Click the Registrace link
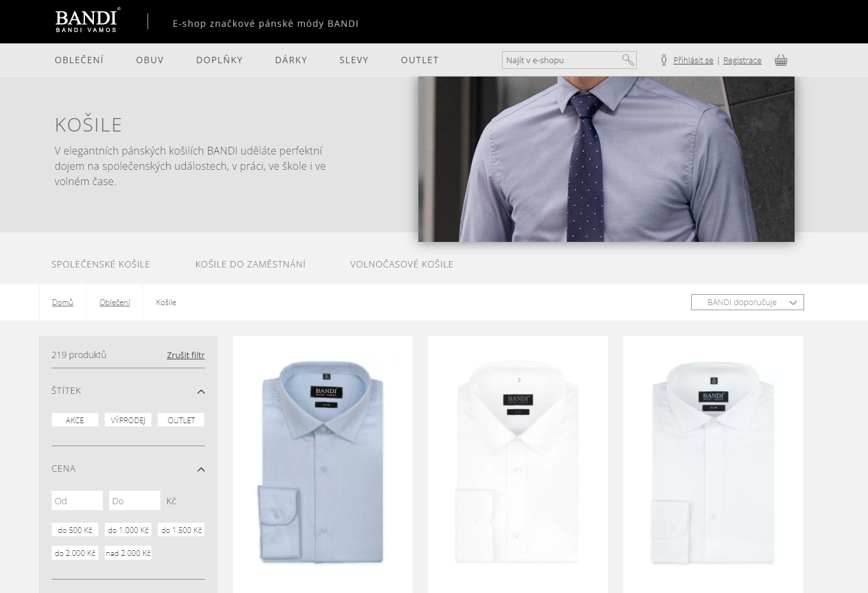This screenshot has height=593, width=868. coord(742,60)
